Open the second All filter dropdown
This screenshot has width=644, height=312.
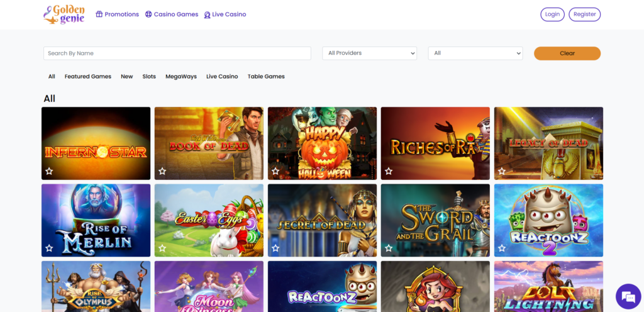475,53
